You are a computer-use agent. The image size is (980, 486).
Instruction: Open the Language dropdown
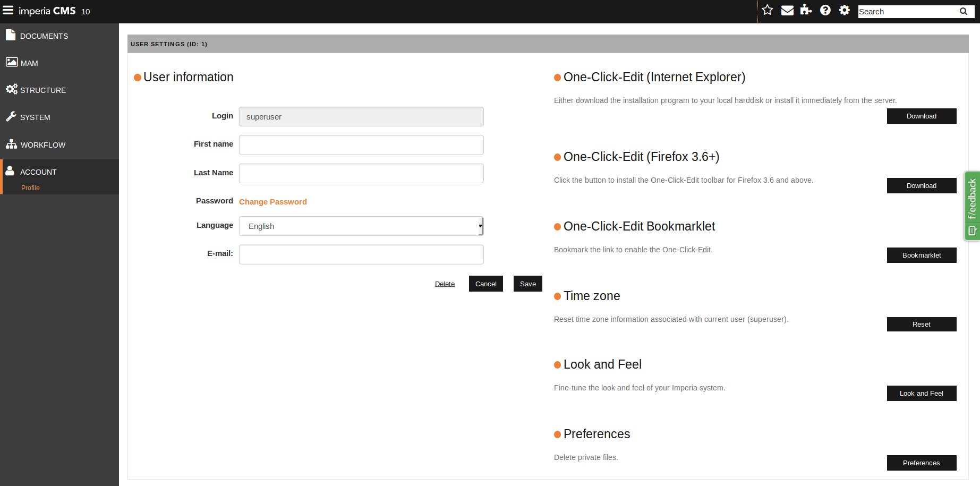[361, 226]
